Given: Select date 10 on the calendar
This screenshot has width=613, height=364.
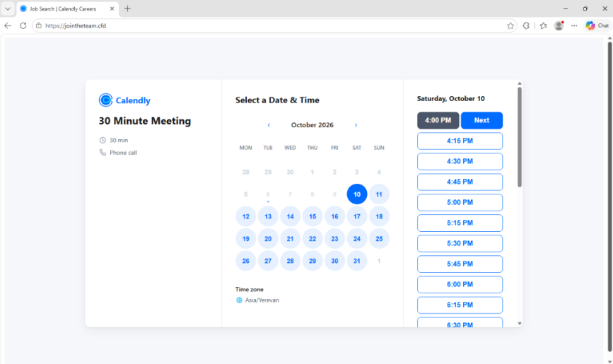Looking at the screenshot, I should pos(357,194).
